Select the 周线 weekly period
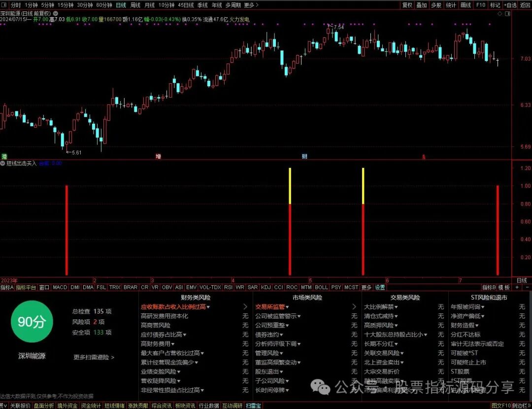Image resolution: width=532 pixels, height=409 pixels. [135, 5]
